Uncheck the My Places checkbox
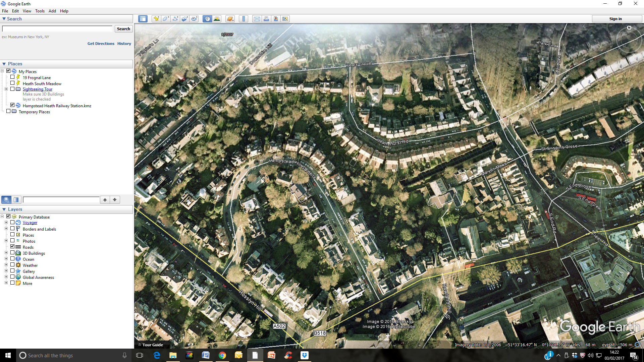 [x=8, y=71]
